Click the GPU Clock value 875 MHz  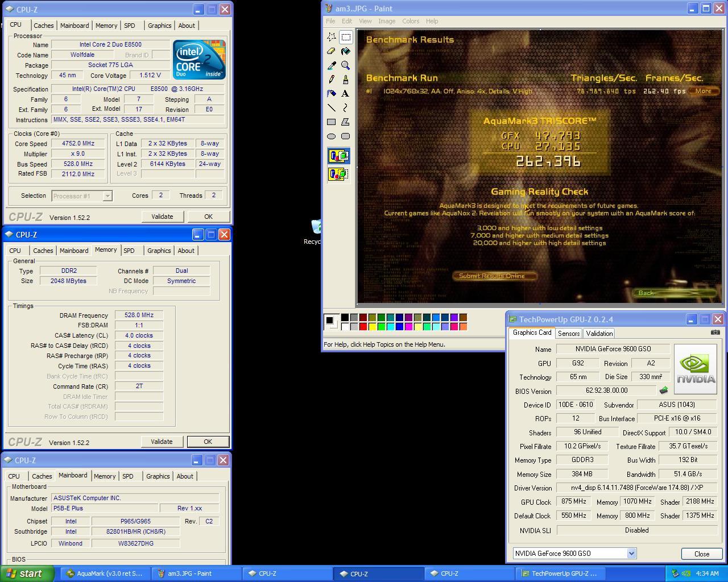click(573, 502)
